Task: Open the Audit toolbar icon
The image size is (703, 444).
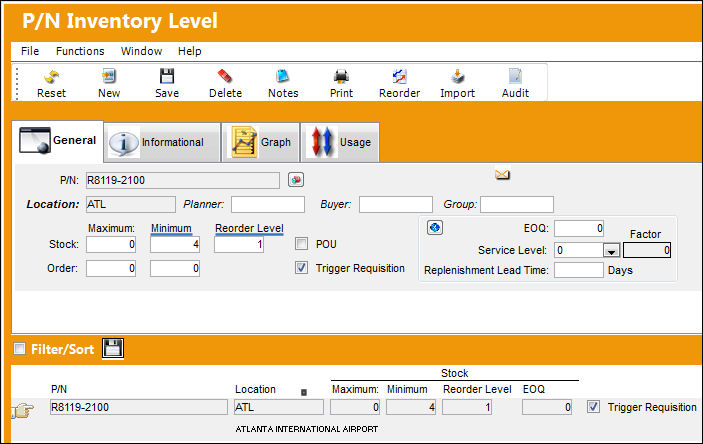Action: [515, 77]
